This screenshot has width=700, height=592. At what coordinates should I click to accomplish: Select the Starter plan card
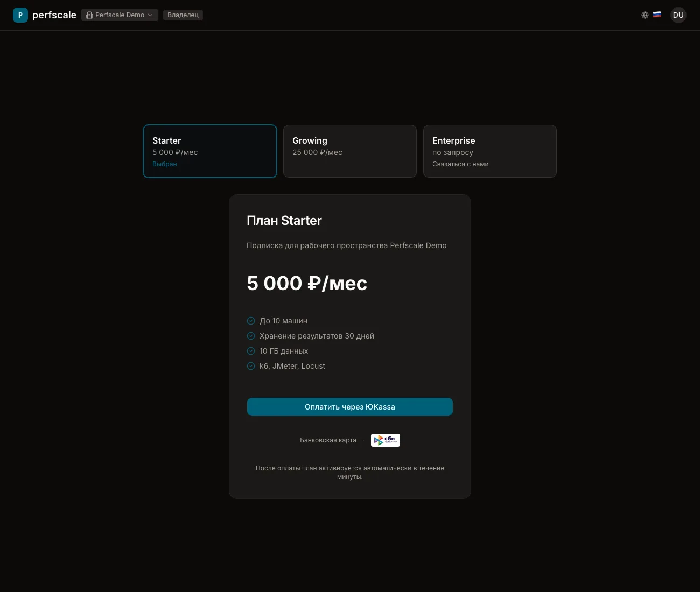[x=210, y=151]
